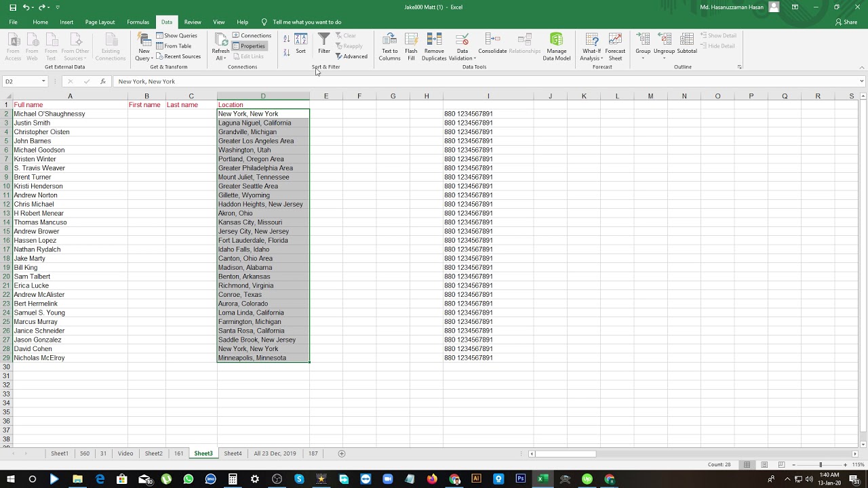This screenshot has width=868, height=488.
Task: Click the Properties button in Connections group
Action: pyautogui.click(x=249, y=46)
